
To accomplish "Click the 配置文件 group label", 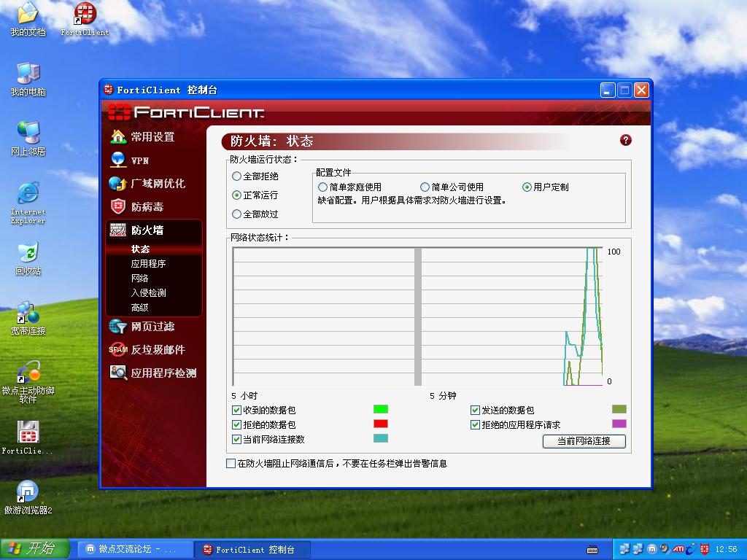I will [333, 172].
